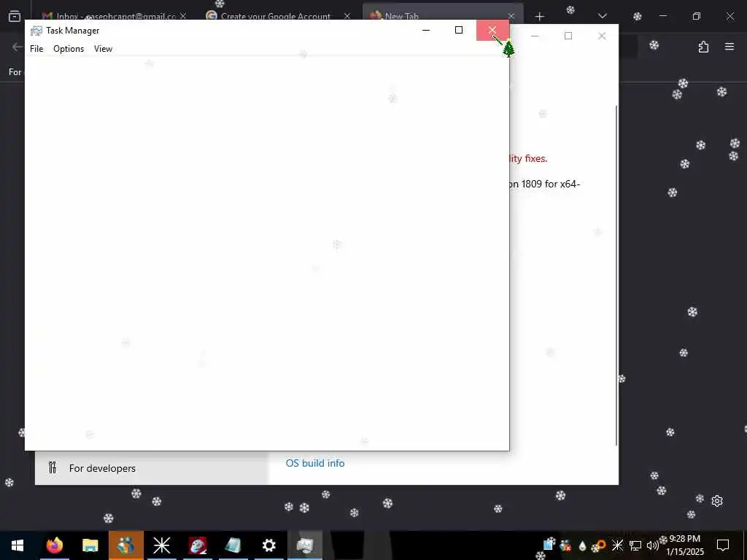
Task: Open Settings gear icon on the taskbar
Action: click(268, 545)
